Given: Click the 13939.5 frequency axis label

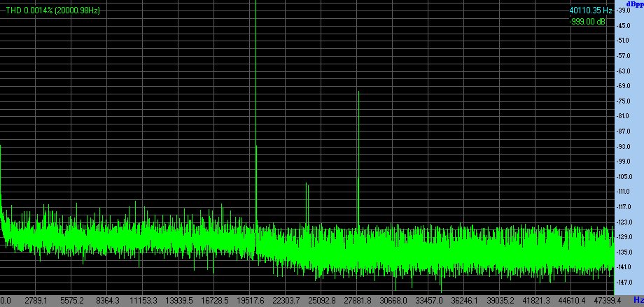Looking at the screenshot, I should click(x=179, y=301).
